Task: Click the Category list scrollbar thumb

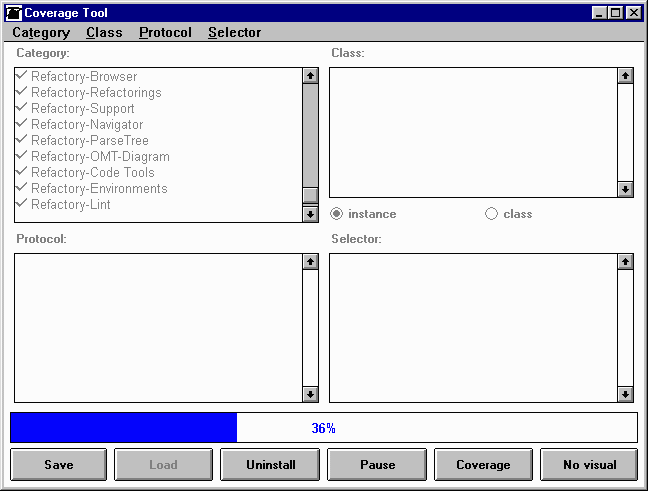Action: (310, 195)
